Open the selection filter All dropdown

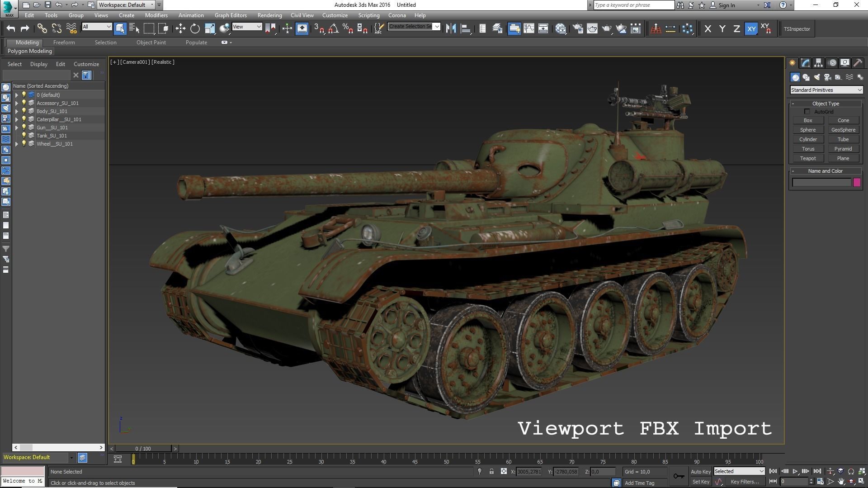coord(97,27)
